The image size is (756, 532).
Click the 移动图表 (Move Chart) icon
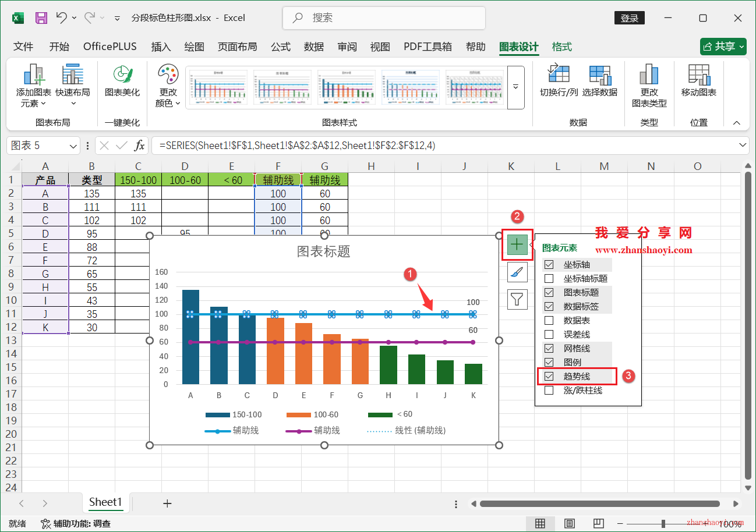click(698, 83)
